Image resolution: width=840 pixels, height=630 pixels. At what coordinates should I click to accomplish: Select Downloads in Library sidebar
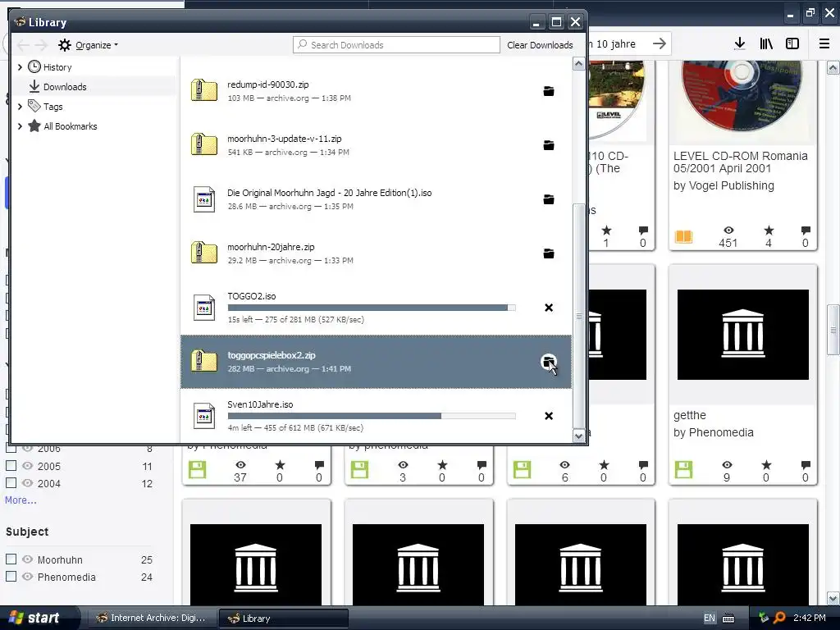(65, 87)
